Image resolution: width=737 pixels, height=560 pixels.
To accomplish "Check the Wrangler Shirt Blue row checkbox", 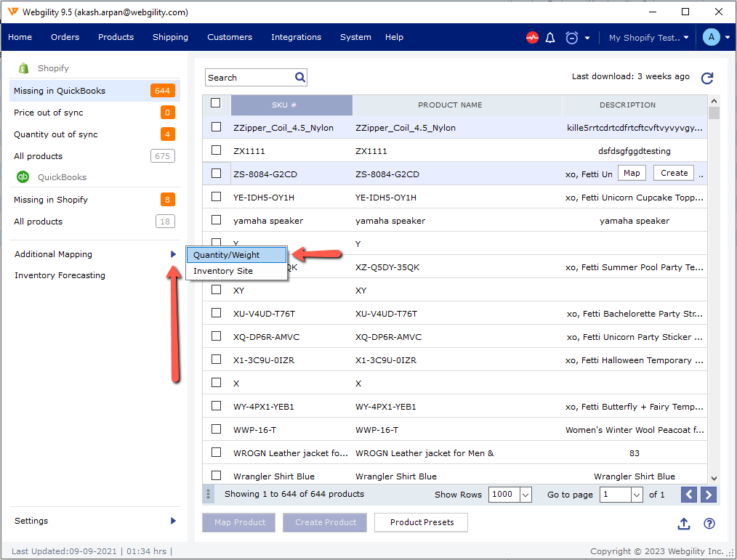I will click(x=216, y=475).
